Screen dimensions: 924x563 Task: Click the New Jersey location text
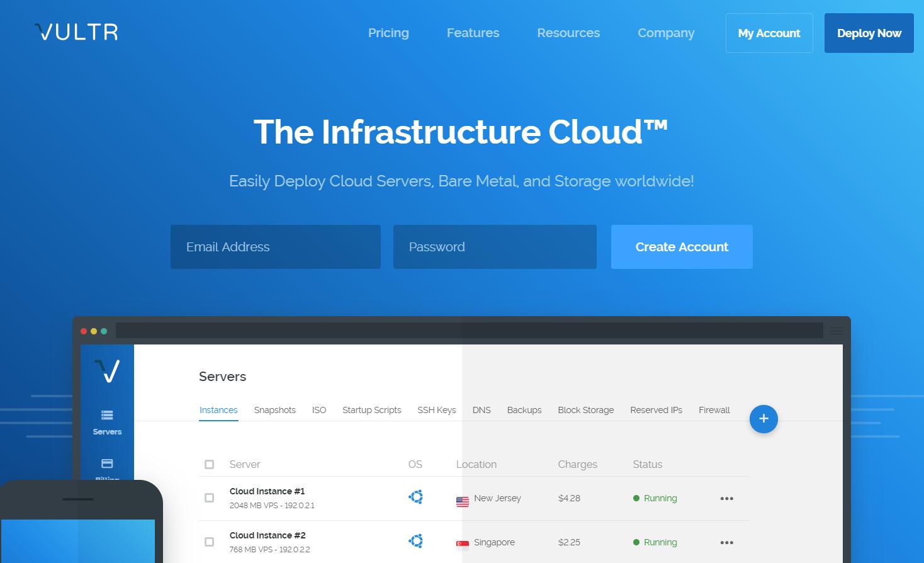point(497,498)
